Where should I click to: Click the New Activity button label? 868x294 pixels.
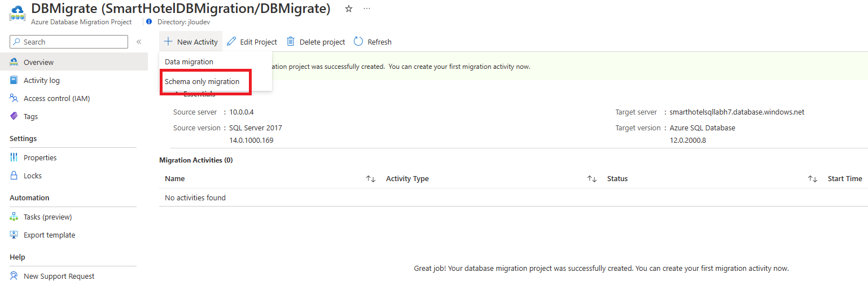pos(198,42)
